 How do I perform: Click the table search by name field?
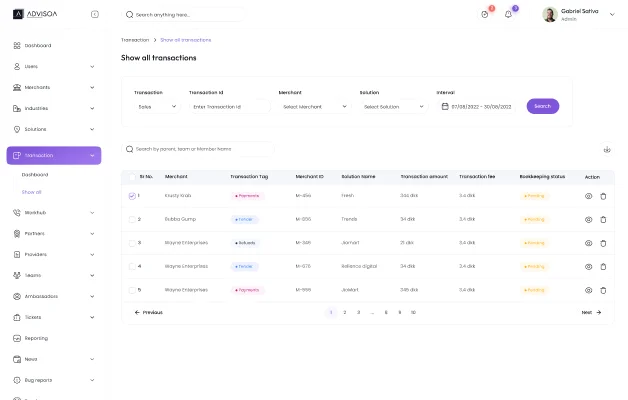pos(198,149)
